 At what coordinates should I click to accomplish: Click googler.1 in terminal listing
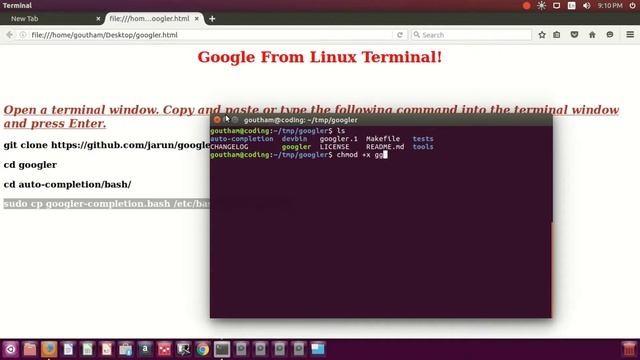coord(338,139)
